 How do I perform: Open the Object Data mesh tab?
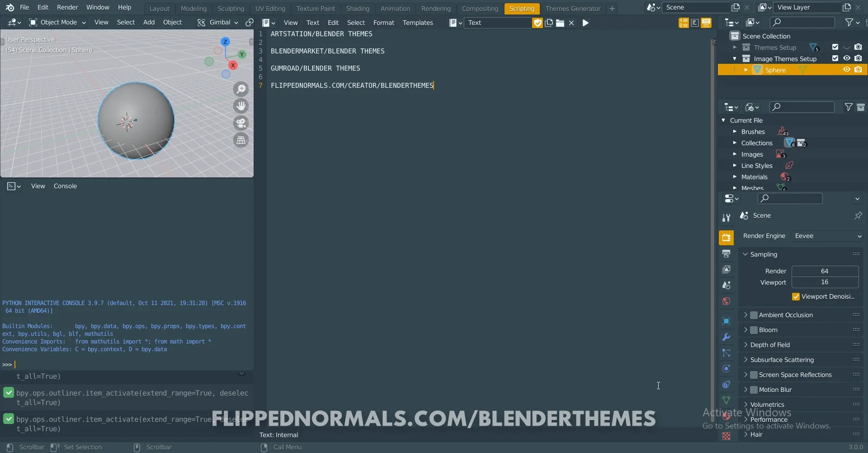(726, 401)
